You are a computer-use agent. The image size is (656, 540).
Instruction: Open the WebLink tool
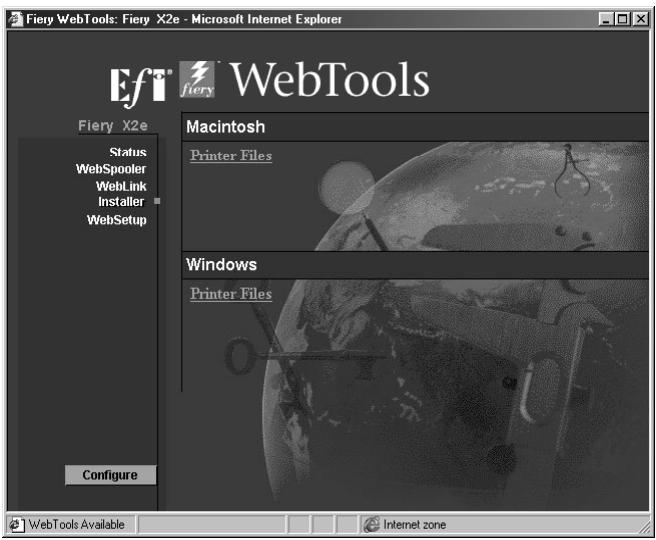pos(121,186)
